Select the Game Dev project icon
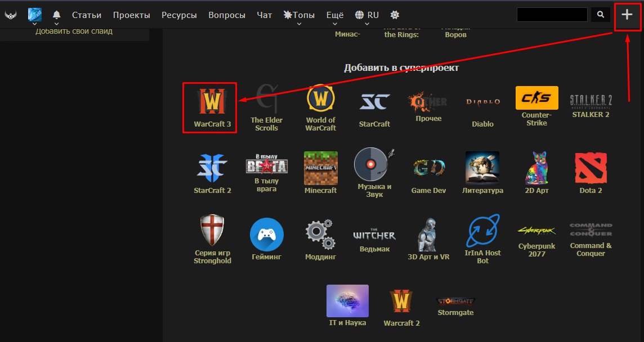This screenshot has width=644, height=342. tap(428, 168)
